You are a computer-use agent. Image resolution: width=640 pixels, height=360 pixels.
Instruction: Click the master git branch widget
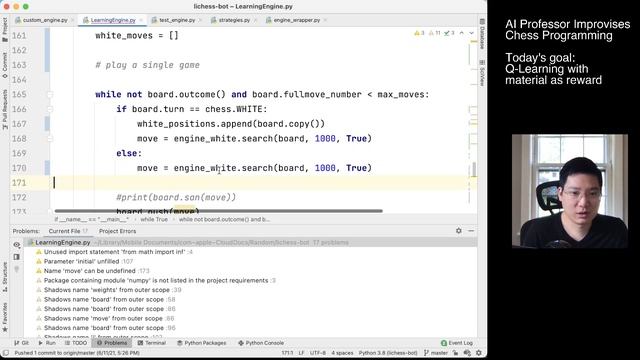436,353
